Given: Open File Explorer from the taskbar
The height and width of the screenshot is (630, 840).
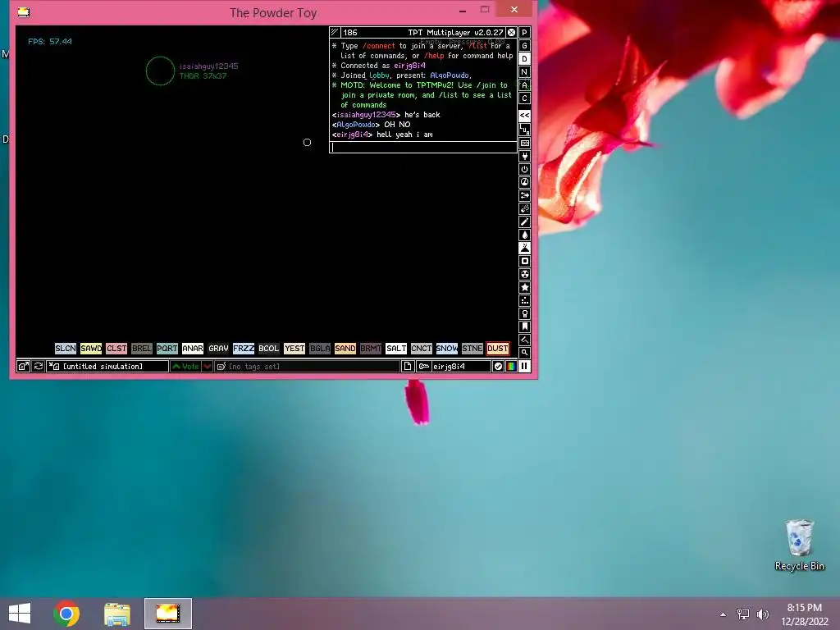Looking at the screenshot, I should coord(116,614).
